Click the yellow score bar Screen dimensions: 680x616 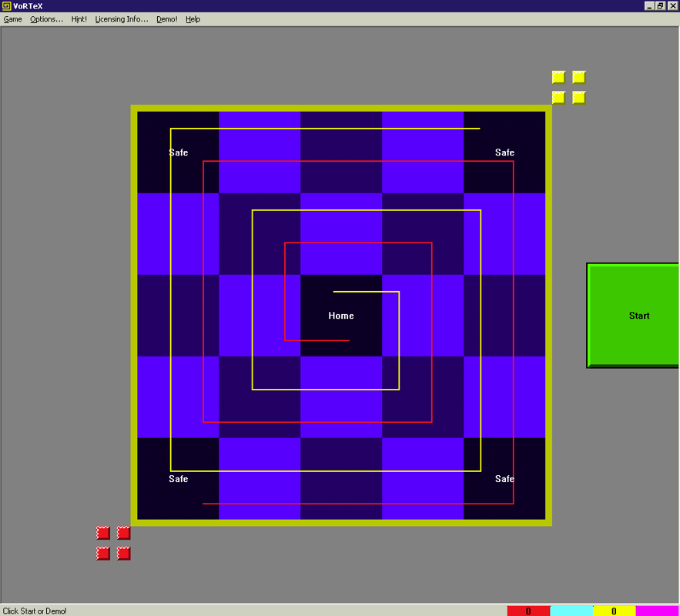(614, 611)
